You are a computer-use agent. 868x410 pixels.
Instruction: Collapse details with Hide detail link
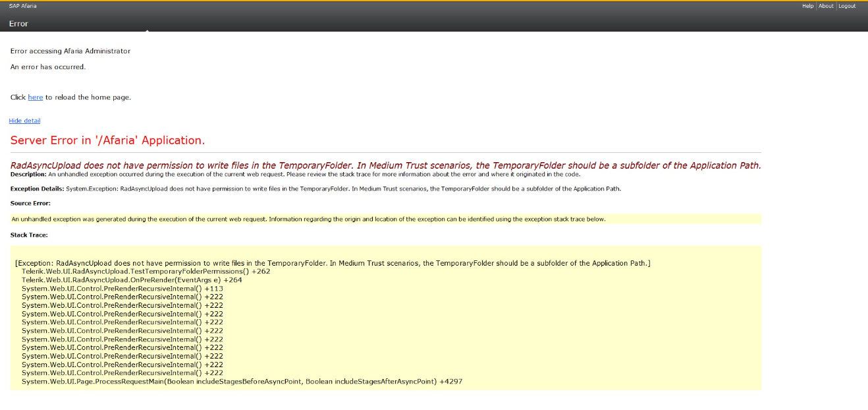click(x=24, y=121)
